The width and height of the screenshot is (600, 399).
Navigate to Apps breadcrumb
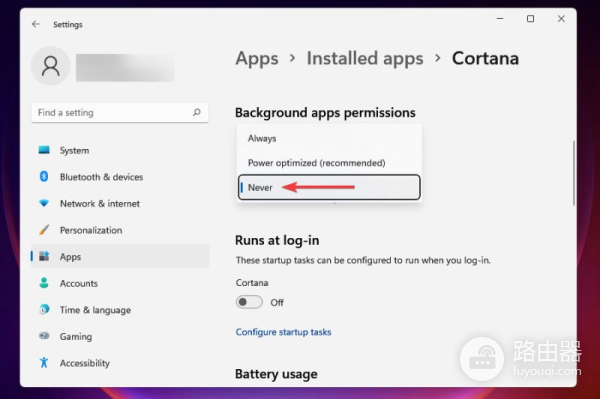[257, 59]
